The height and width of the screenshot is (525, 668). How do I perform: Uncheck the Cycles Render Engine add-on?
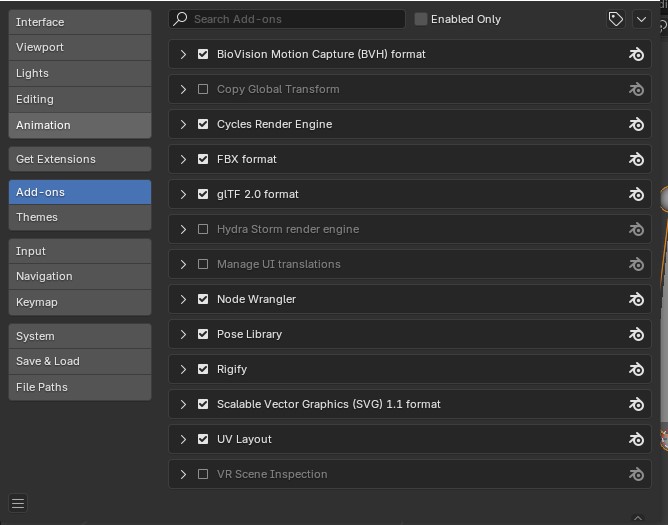point(203,124)
